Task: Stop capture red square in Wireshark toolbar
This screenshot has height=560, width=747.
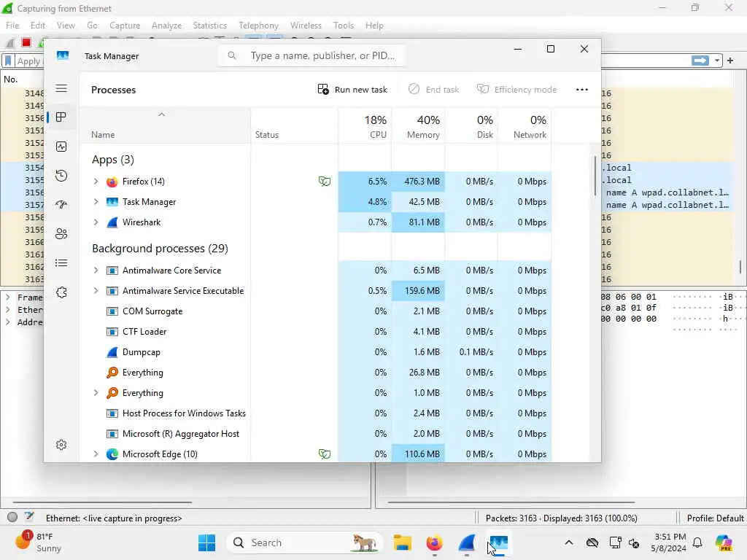Action: tap(26, 42)
